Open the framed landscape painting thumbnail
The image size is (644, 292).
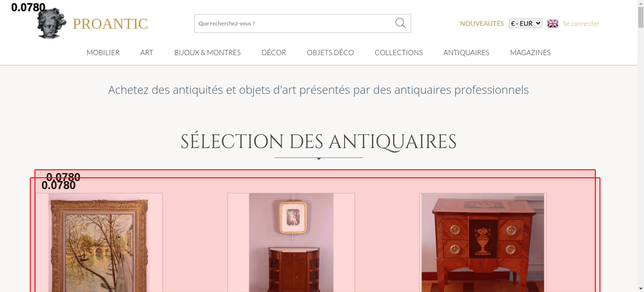tap(99, 242)
